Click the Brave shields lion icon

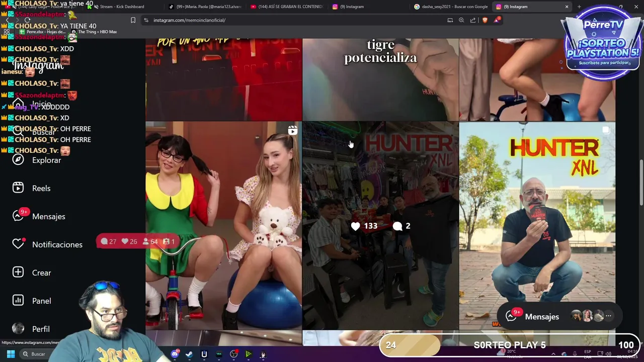[485, 20]
